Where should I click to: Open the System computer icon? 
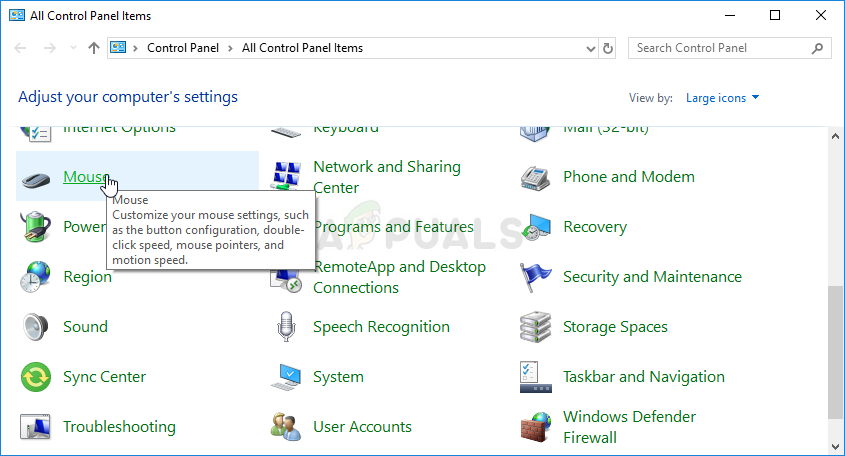(286, 377)
